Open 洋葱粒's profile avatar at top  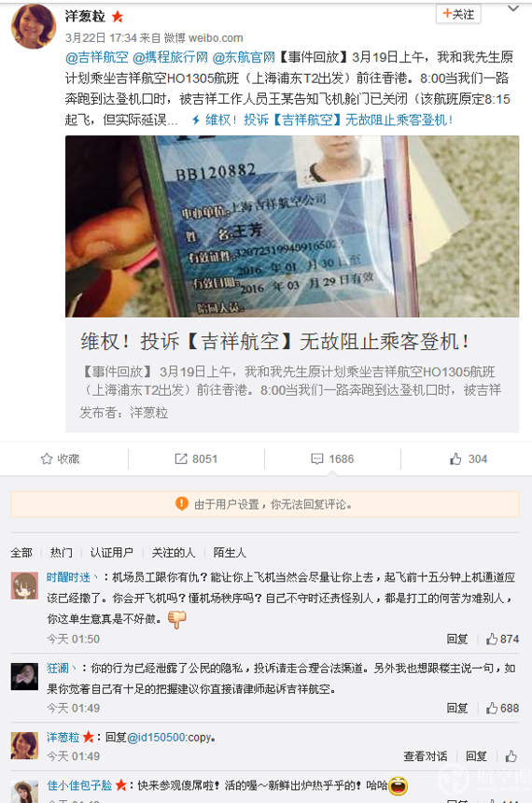coord(34,26)
